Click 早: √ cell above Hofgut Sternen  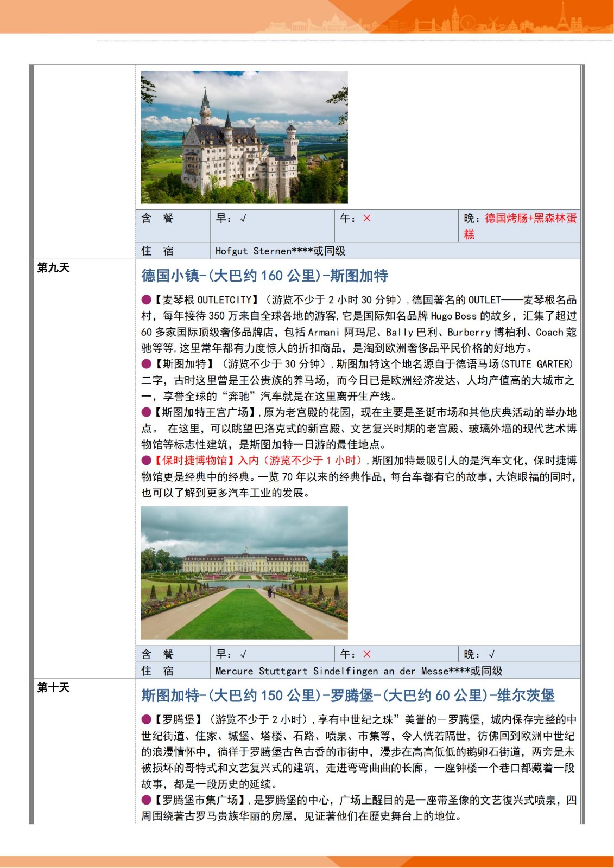272,226
